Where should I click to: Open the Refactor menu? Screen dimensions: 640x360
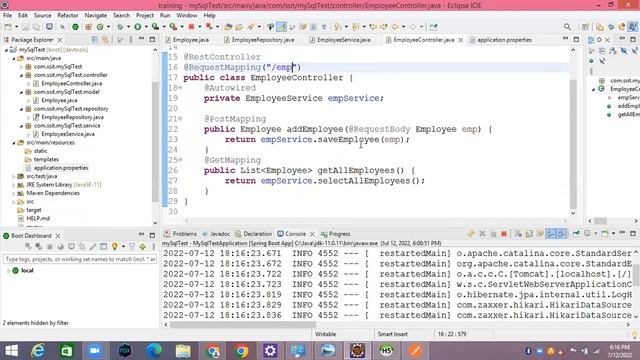68,16
